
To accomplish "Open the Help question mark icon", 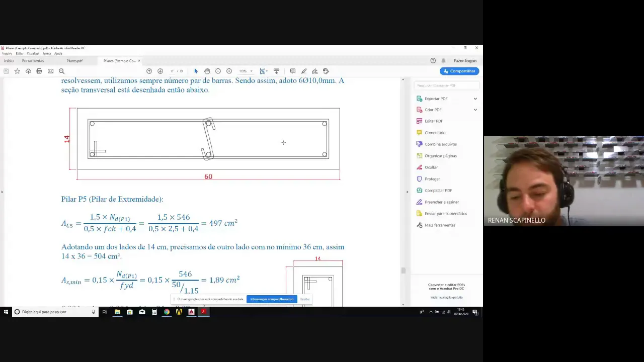I will click(x=433, y=61).
